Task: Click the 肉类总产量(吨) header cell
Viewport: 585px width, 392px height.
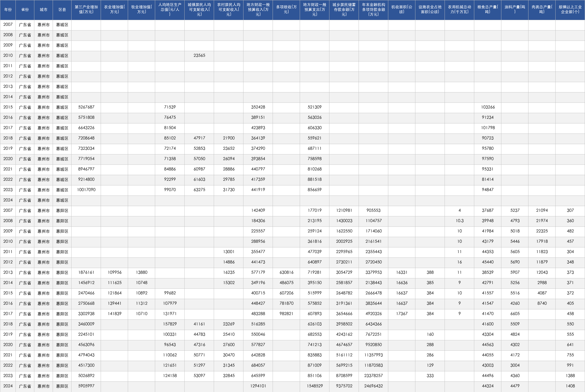Action: point(542,10)
